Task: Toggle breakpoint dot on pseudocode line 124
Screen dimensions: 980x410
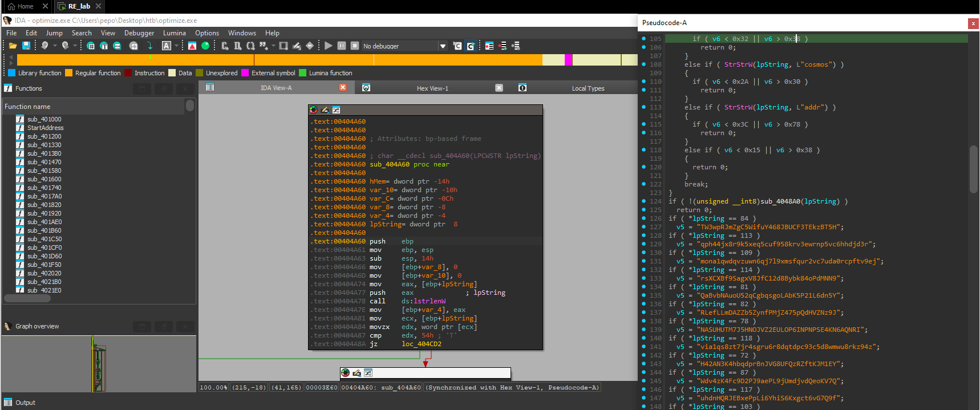Action: point(643,201)
